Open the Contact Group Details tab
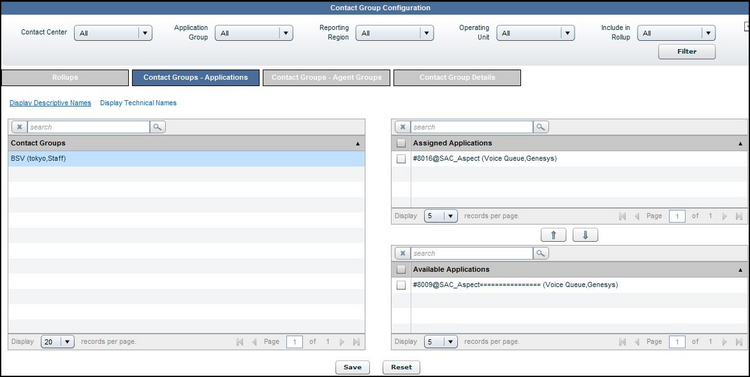This screenshot has height=377, width=750. click(x=457, y=78)
